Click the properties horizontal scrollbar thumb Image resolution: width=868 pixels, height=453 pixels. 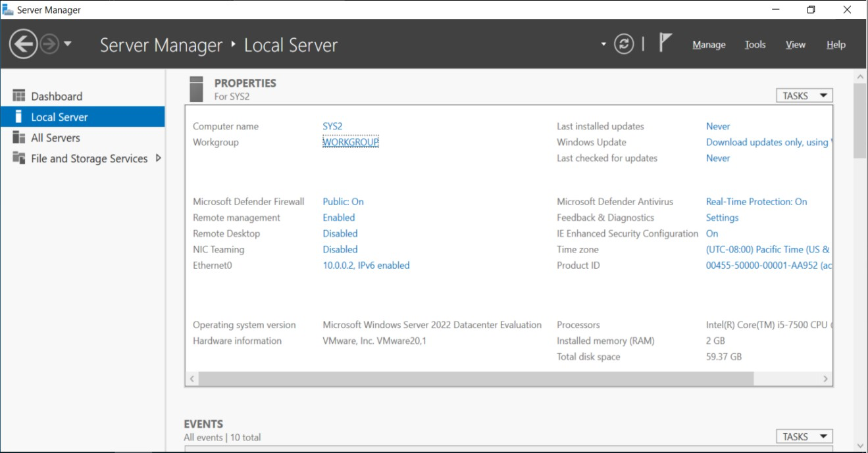pos(476,379)
